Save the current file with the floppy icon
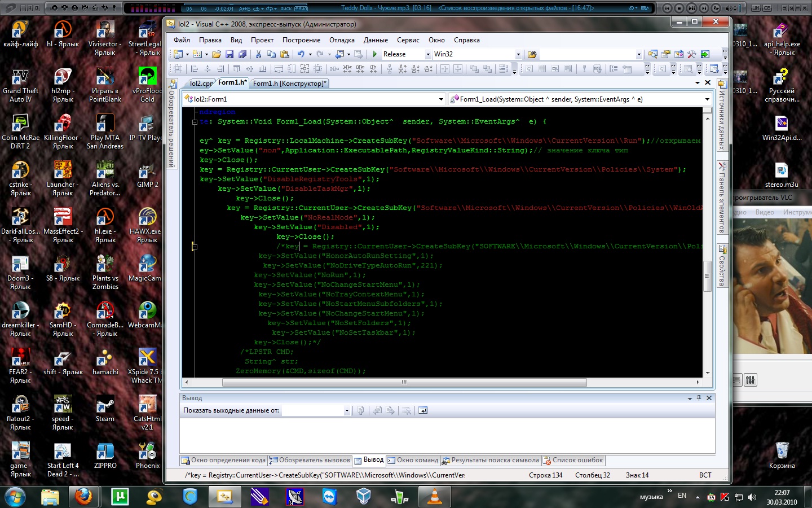812x508 pixels. (230, 54)
